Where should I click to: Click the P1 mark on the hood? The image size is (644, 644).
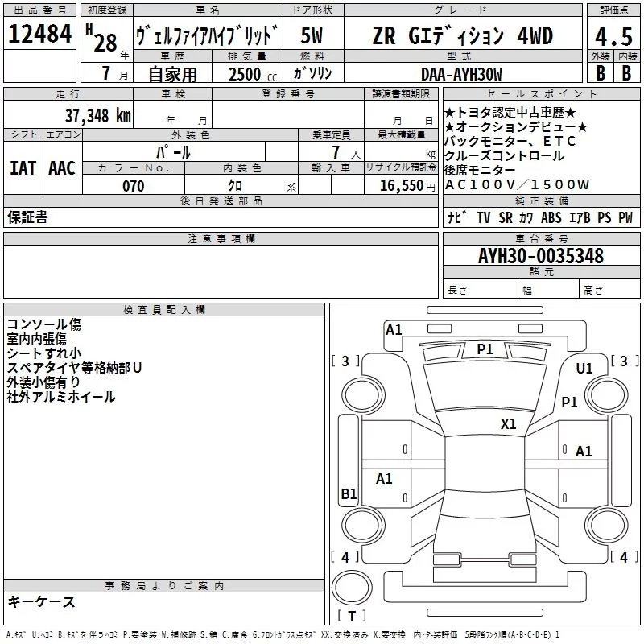(x=485, y=349)
